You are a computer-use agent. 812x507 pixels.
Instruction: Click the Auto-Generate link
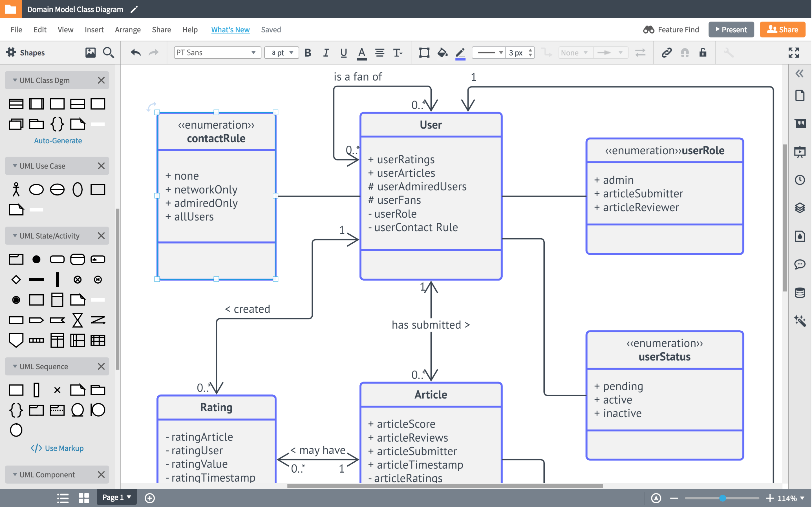[x=58, y=141]
